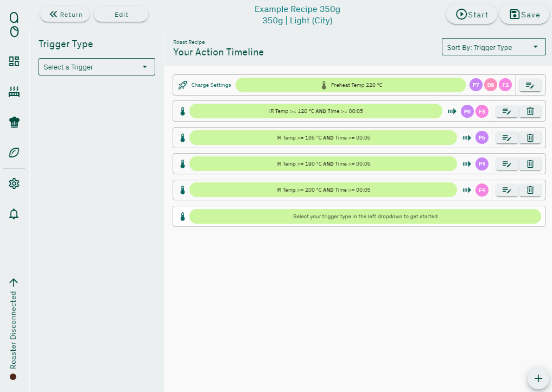
Task: Click the purple P7 power badge
Action: [x=476, y=85]
